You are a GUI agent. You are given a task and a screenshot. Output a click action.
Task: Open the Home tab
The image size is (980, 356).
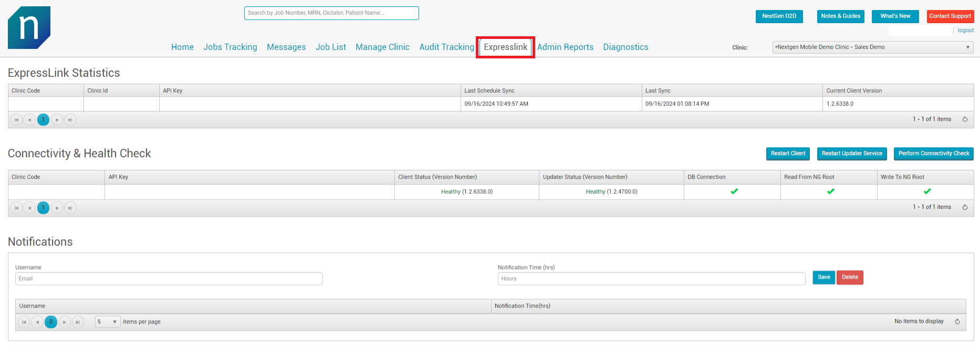[182, 47]
